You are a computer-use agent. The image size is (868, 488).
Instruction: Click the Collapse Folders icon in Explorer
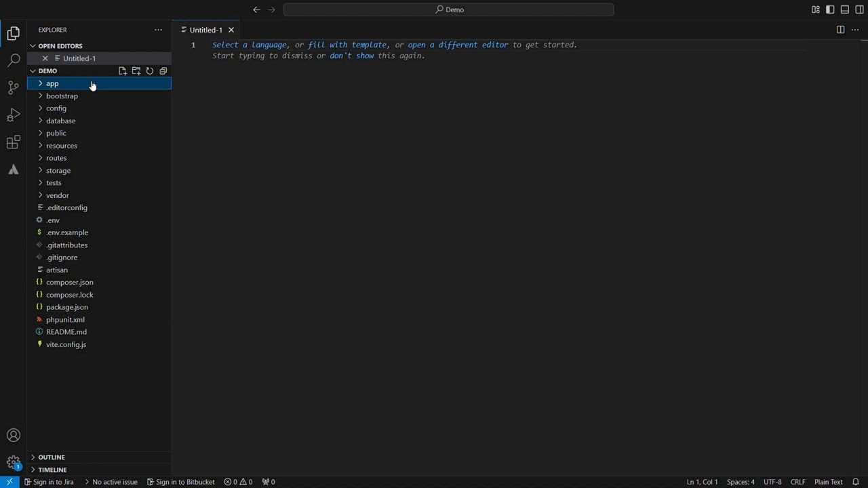[x=163, y=71]
